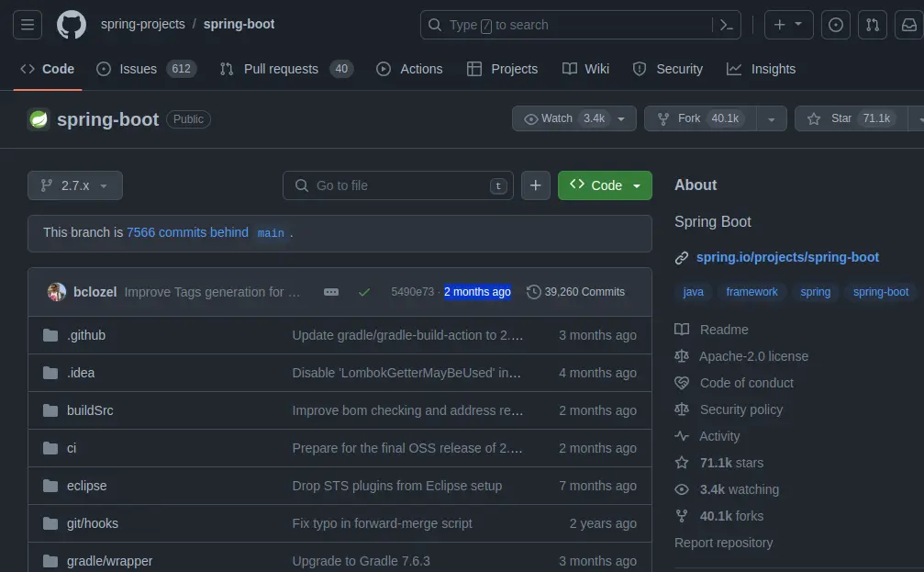Viewport: 924px width, 572px height.
Task: Click the eye icon next to 3.4k watching
Action: point(682,489)
